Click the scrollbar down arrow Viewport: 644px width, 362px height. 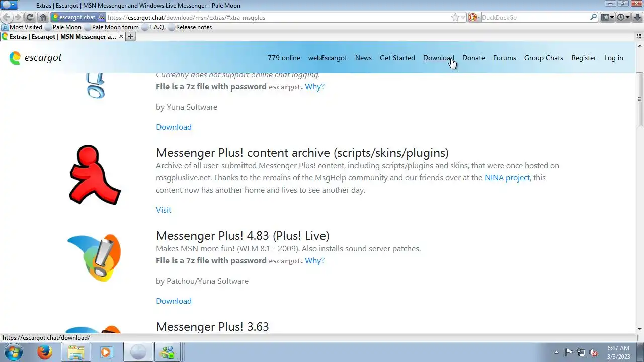pos(639,329)
